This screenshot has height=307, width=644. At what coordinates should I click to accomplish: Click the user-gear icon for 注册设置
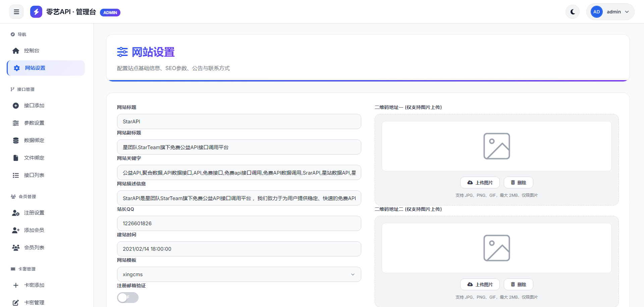tap(16, 213)
